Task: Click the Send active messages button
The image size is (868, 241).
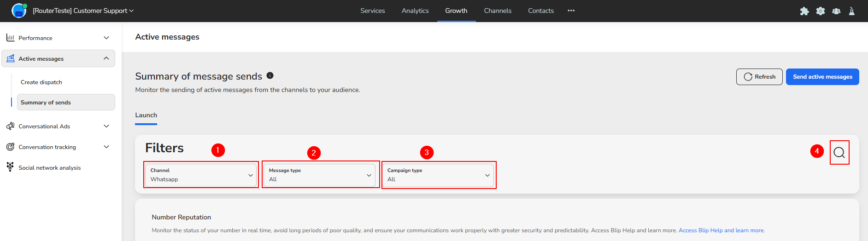Action: (822, 77)
